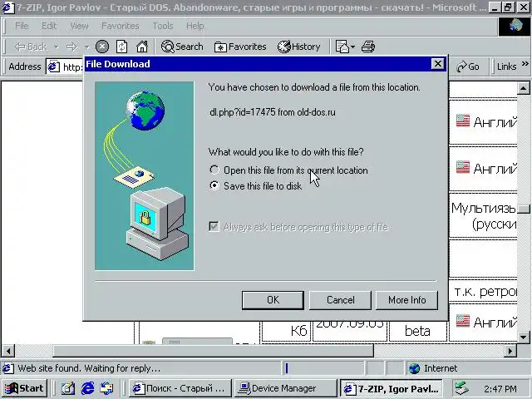The image size is (532, 399).
Task: Stop page loading with the Stop icon
Action: point(102,47)
